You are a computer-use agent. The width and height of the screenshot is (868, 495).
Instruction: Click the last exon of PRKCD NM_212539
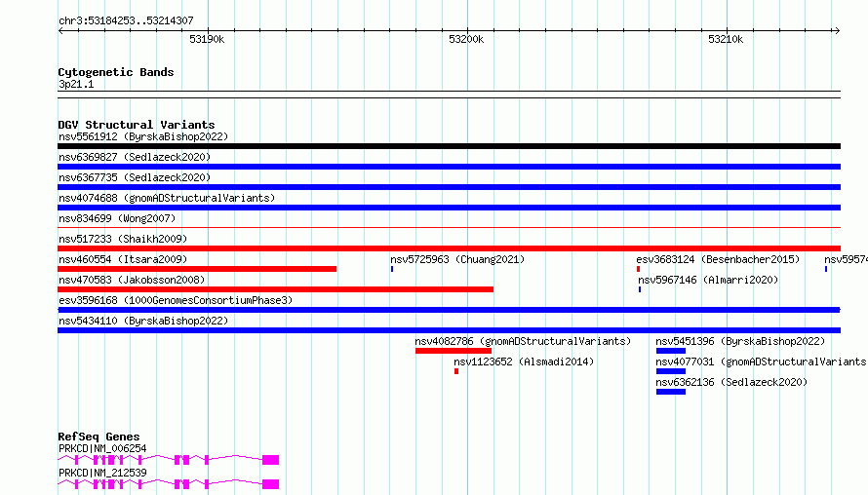pyautogui.click(x=271, y=484)
